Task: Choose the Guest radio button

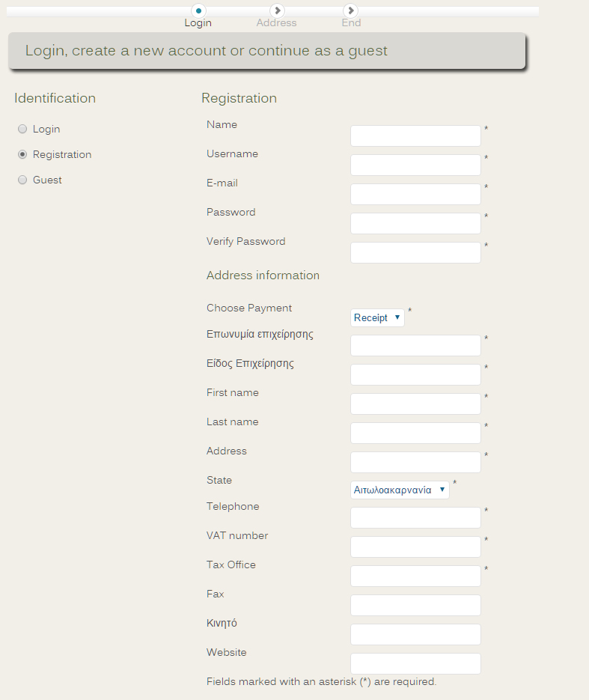Action: pyautogui.click(x=22, y=180)
